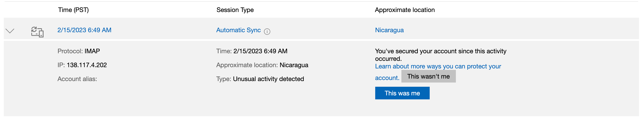
Task: Click the Approximate location: Nicaragua detail line
Action: coord(262,65)
